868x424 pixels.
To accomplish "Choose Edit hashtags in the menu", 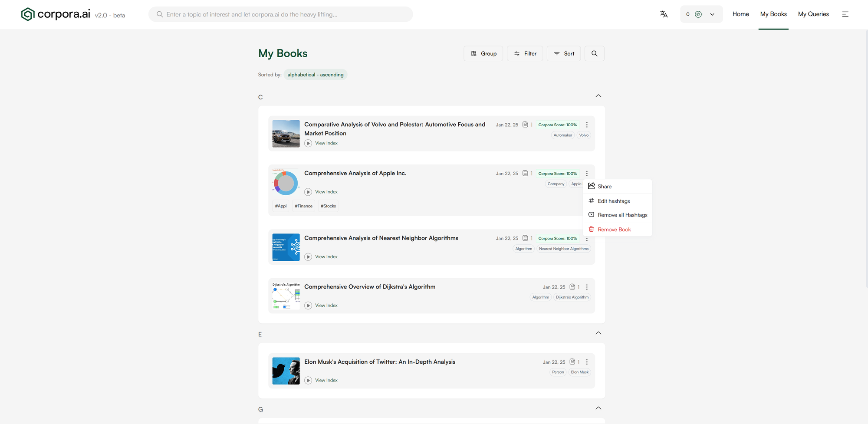I will [613, 201].
